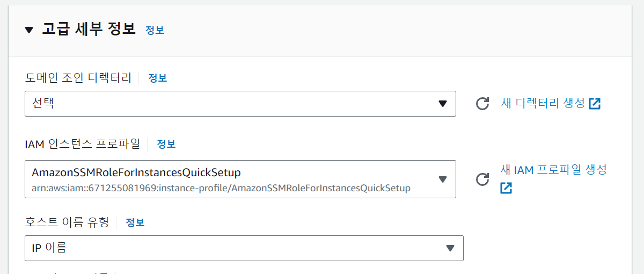Open the IP 이름 hostname type dropdown
The height and width of the screenshot is (274, 644).
(244, 248)
